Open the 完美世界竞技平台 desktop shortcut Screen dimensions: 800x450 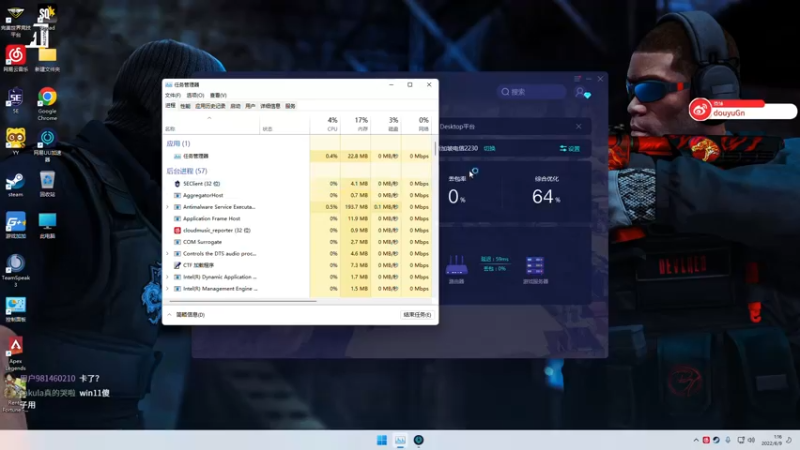tap(15, 20)
